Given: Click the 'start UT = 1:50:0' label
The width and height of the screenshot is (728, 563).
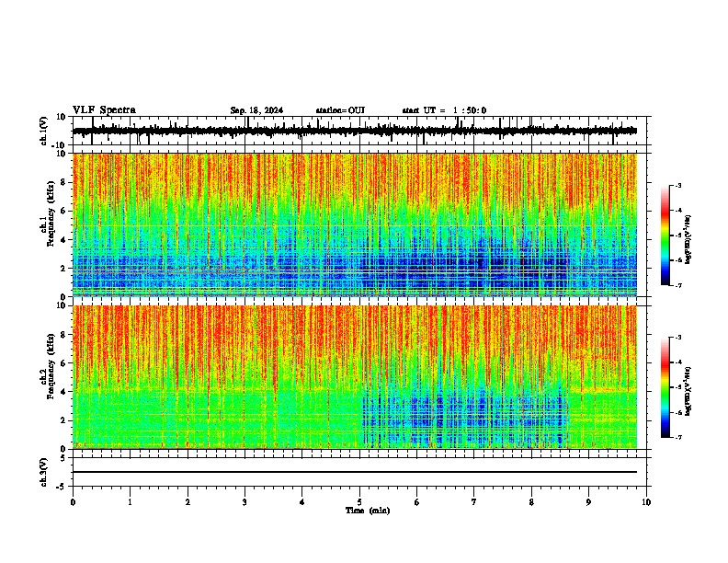Looking at the screenshot, I should (444, 110).
